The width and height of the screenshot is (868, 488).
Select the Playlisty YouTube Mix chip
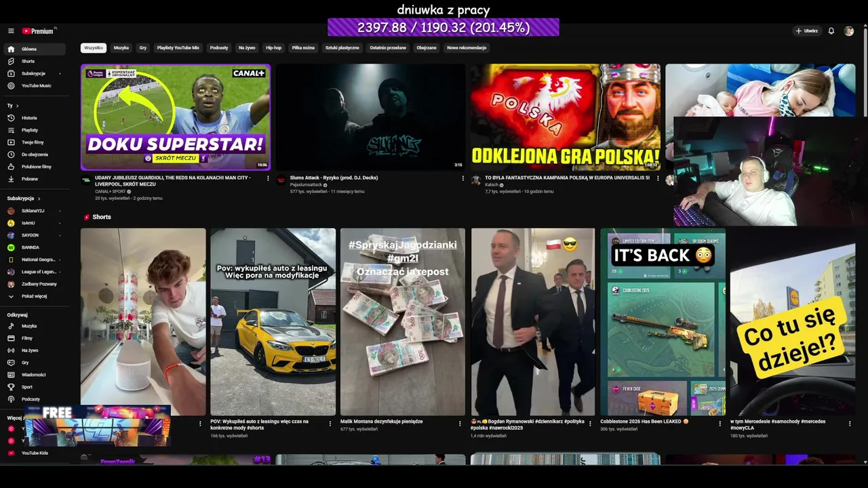pyautogui.click(x=178, y=48)
